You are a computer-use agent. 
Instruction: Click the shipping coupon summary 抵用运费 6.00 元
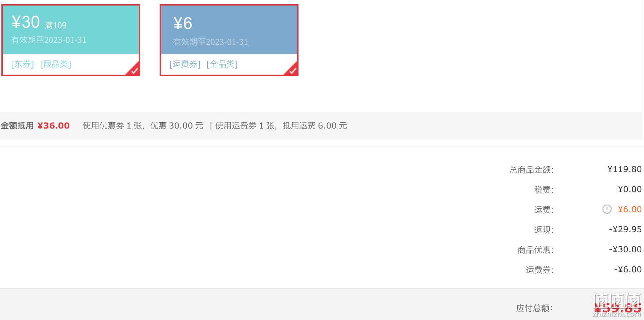tap(315, 126)
